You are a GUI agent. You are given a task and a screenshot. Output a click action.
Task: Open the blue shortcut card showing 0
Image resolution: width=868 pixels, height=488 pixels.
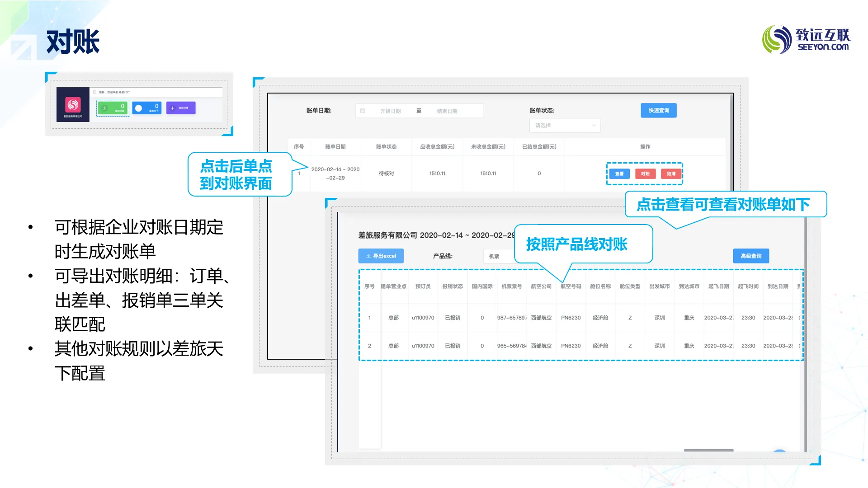pos(147,108)
